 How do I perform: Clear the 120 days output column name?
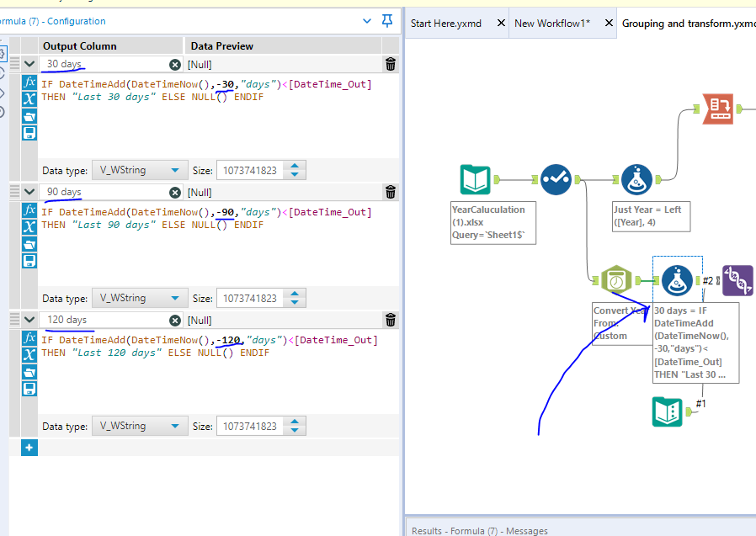[x=174, y=320]
